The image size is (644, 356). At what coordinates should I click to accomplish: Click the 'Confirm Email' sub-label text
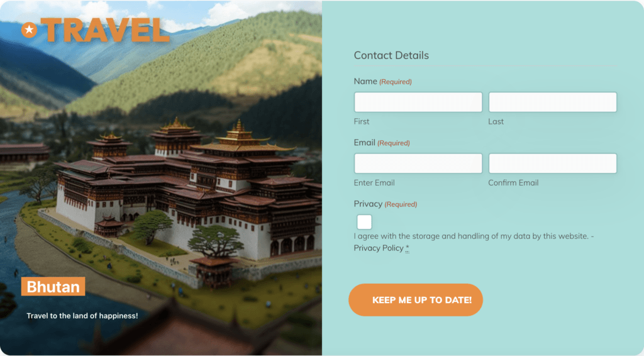(x=513, y=183)
